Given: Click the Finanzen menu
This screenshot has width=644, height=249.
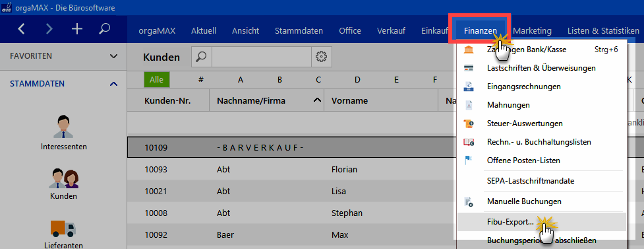Looking at the screenshot, I should [481, 30].
